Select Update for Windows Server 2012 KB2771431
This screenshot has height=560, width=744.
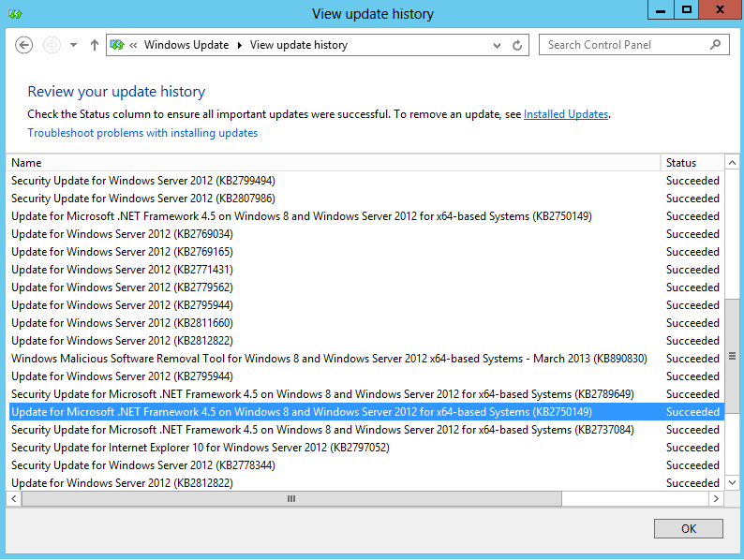(365, 270)
